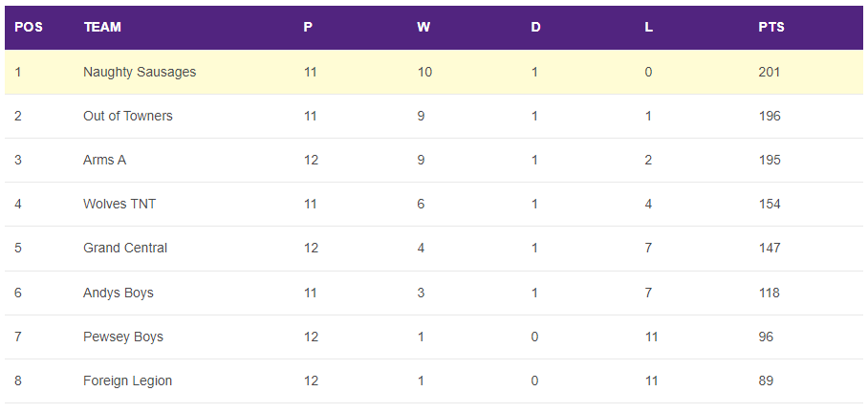
Task: Click the L column header
Action: [x=648, y=27]
